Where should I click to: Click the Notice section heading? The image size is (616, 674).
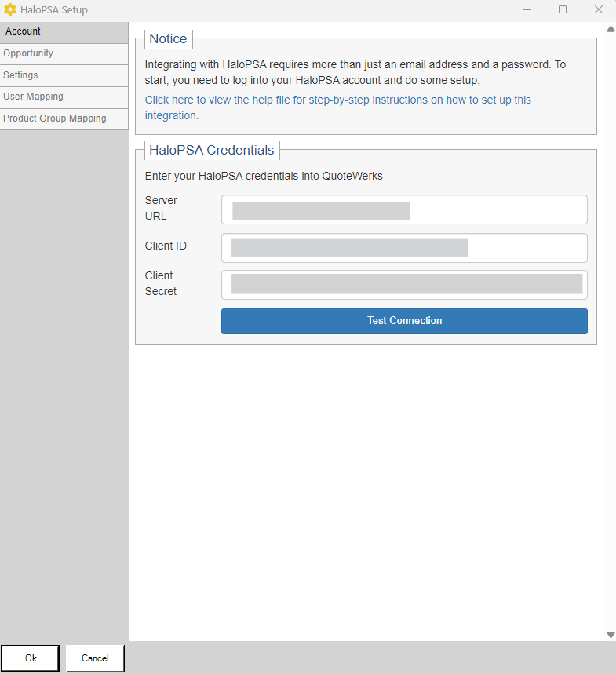click(x=168, y=39)
